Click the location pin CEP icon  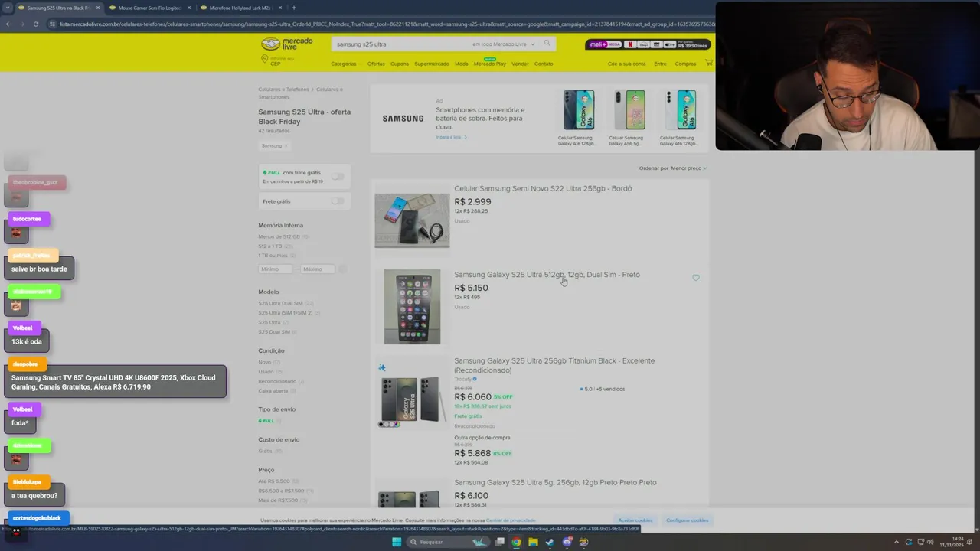(x=265, y=60)
